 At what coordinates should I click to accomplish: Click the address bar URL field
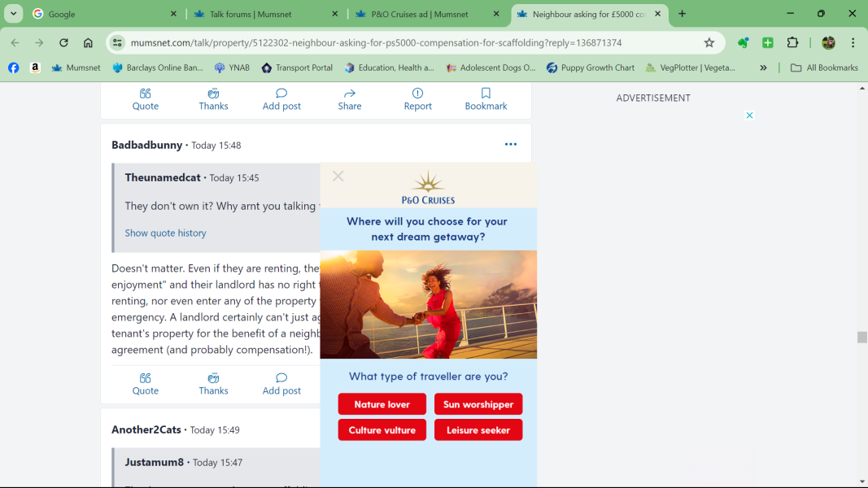tap(407, 43)
